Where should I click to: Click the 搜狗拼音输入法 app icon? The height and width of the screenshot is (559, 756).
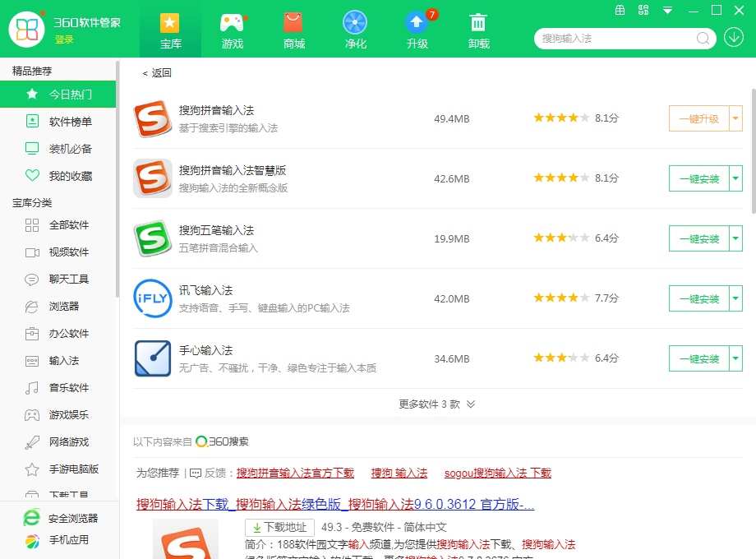pos(152,118)
